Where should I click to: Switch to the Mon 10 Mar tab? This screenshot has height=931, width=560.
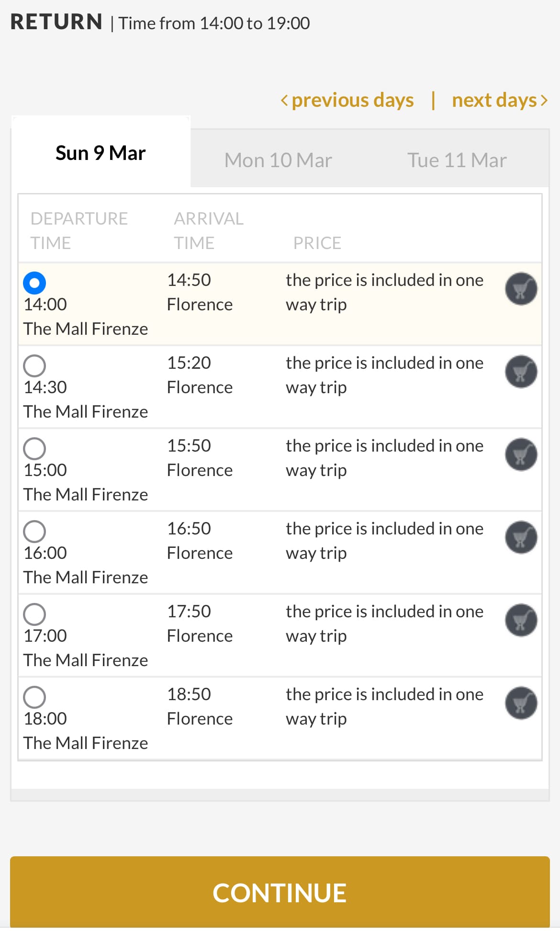(278, 160)
